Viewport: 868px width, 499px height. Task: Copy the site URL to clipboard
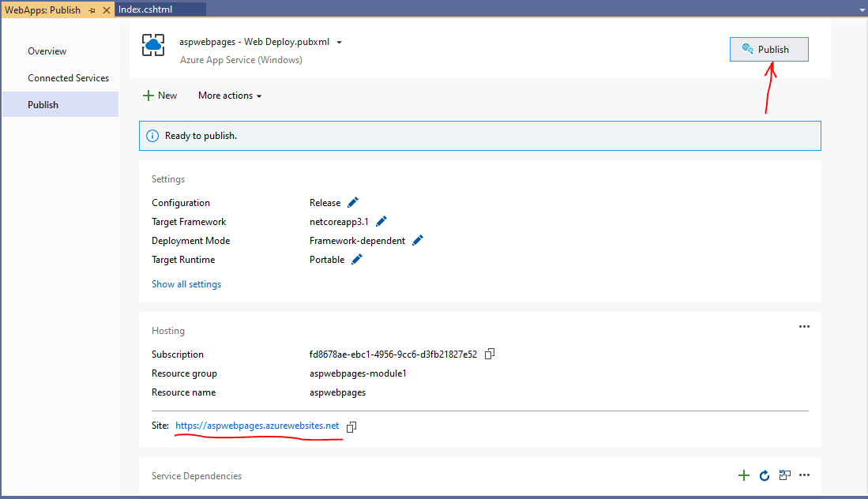click(x=351, y=426)
